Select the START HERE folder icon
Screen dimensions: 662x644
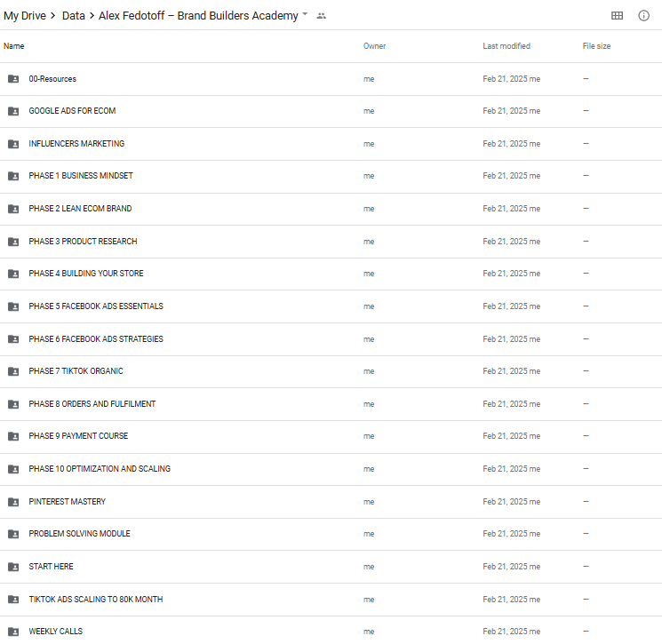click(13, 567)
